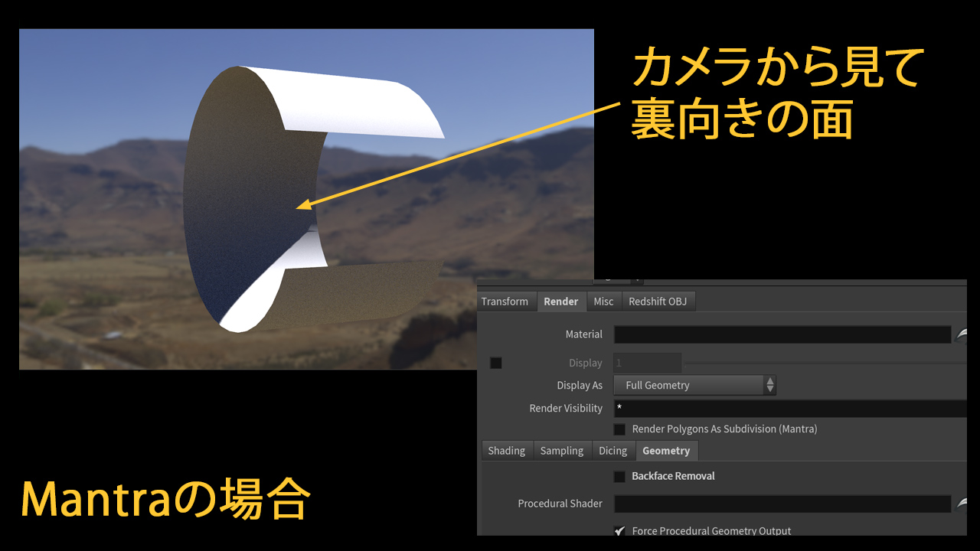Screen dimensions: 980x551
Task: Open the Display As dropdown
Action: point(694,386)
